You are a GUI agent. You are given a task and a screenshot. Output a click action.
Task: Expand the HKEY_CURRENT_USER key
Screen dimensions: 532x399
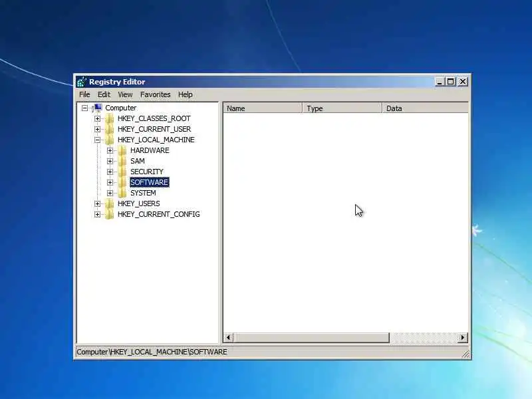pyautogui.click(x=97, y=129)
